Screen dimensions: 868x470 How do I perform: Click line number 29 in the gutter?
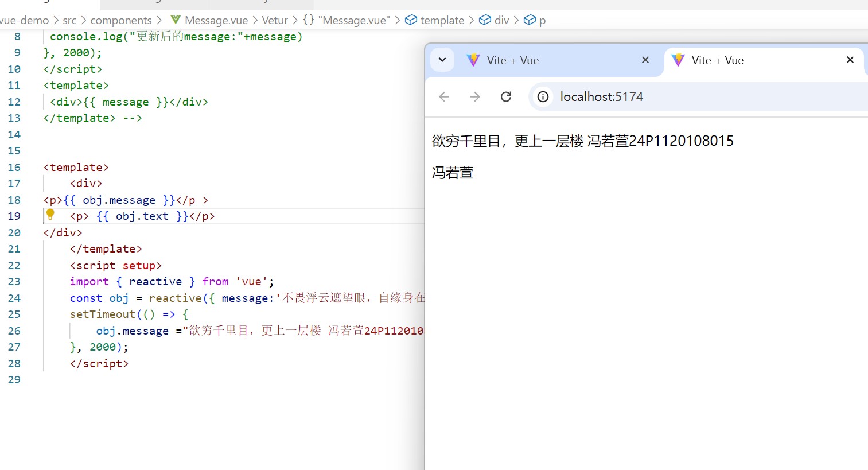click(14, 380)
